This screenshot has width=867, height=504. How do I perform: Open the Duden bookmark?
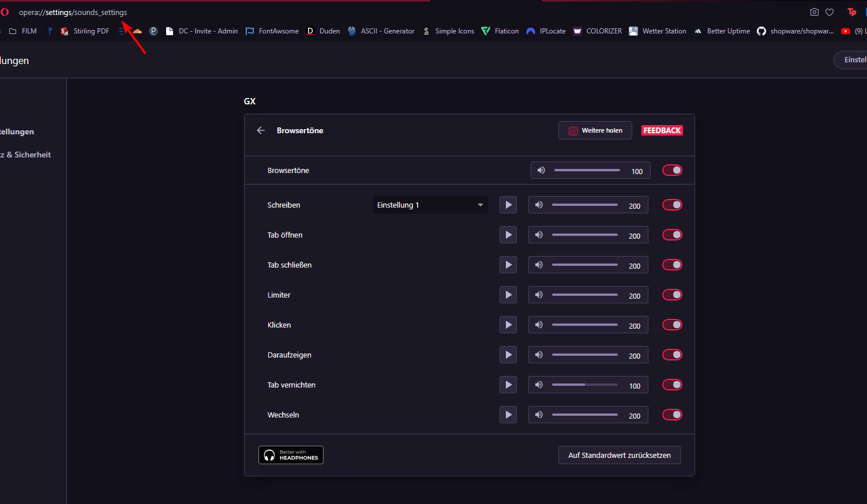coord(323,31)
